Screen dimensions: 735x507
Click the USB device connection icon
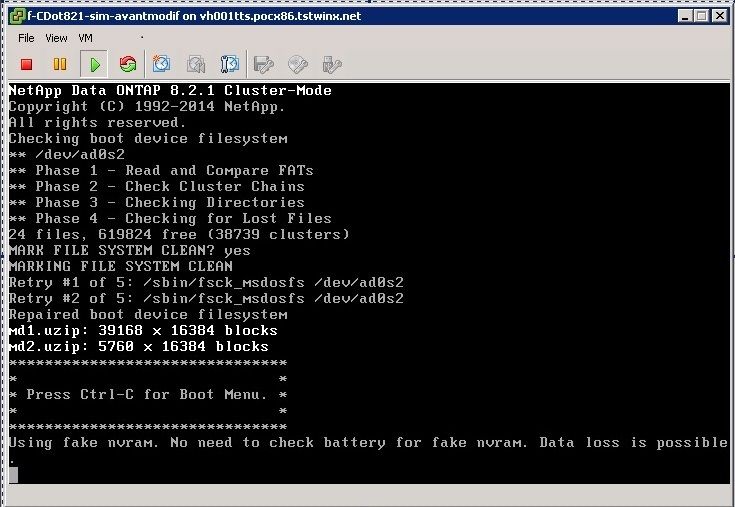332,65
